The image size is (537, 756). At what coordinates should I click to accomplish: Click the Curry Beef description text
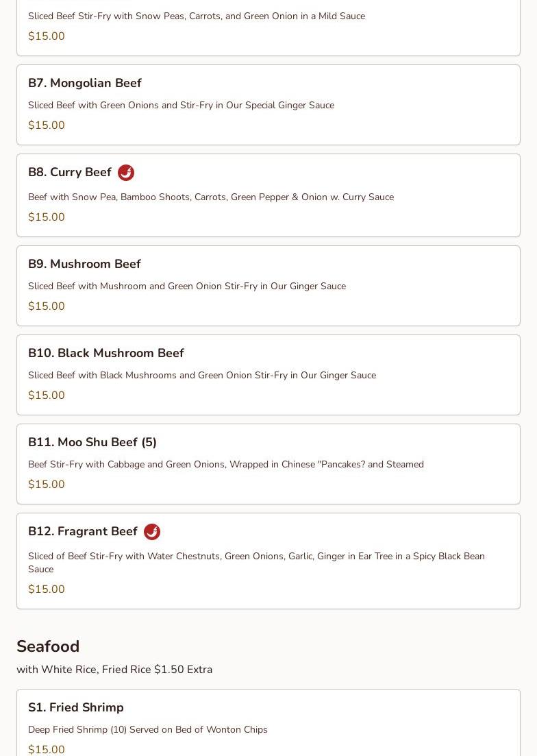pos(211,197)
